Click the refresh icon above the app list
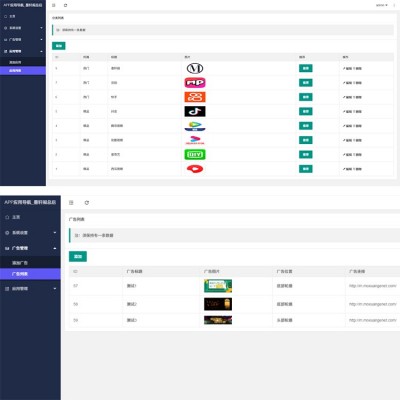 [x=65, y=5]
